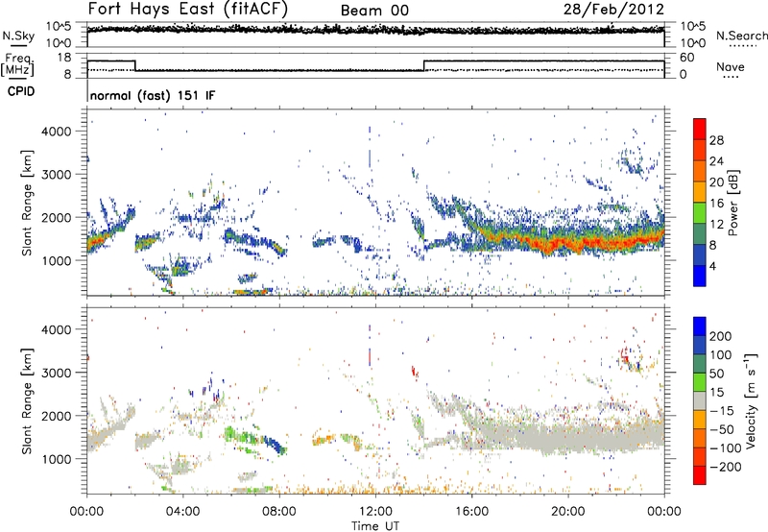The height and width of the screenshot is (532, 768).
Task: Click the '04:00' time tick label
Action: click(x=183, y=512)
